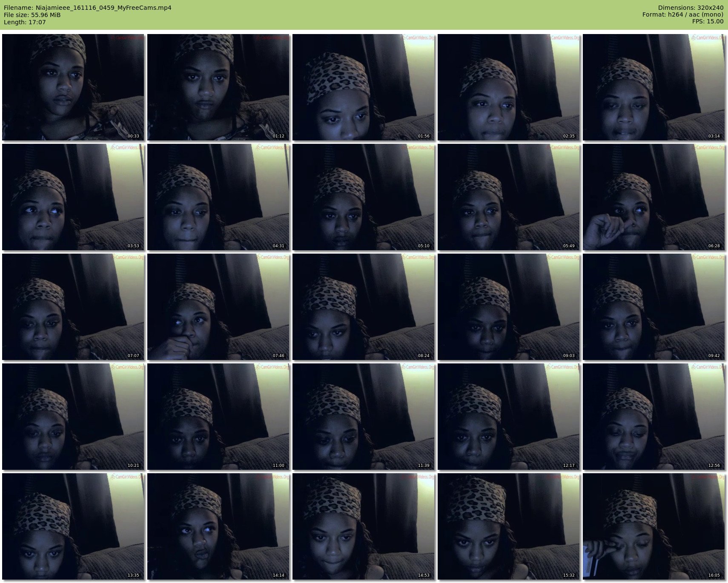
Task: Select the 07:46 thumbnail
Action: [x=218, y=307]
